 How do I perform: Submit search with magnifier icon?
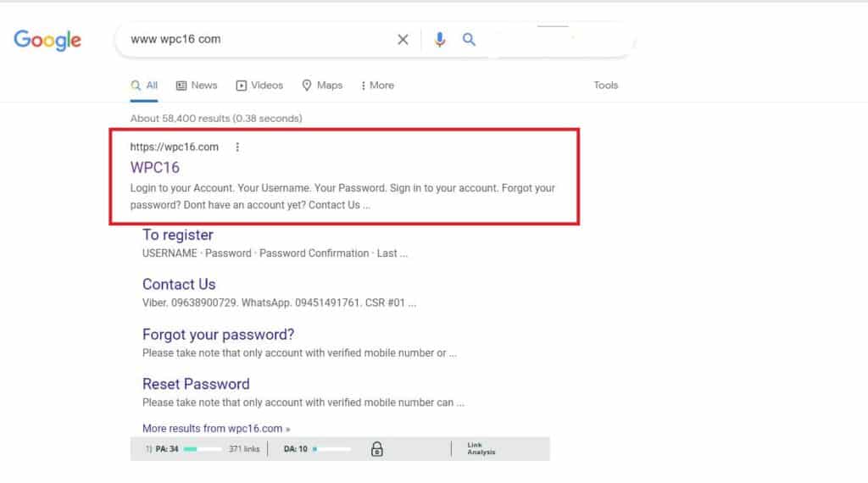[469, 39]
